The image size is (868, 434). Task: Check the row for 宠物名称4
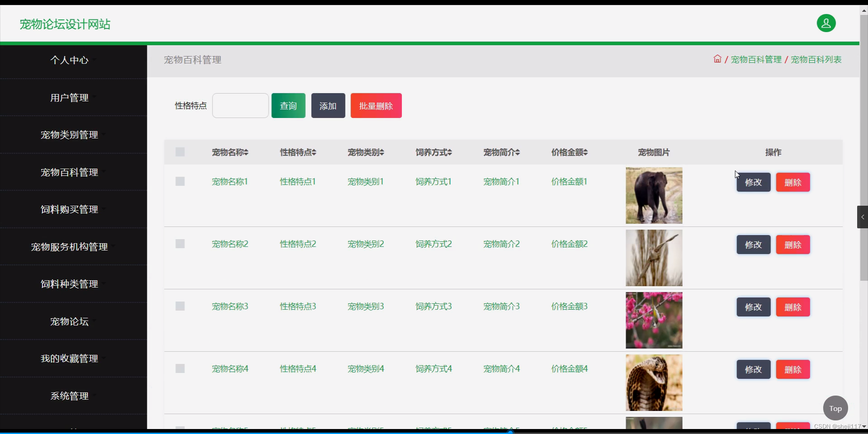pos(180,368)
